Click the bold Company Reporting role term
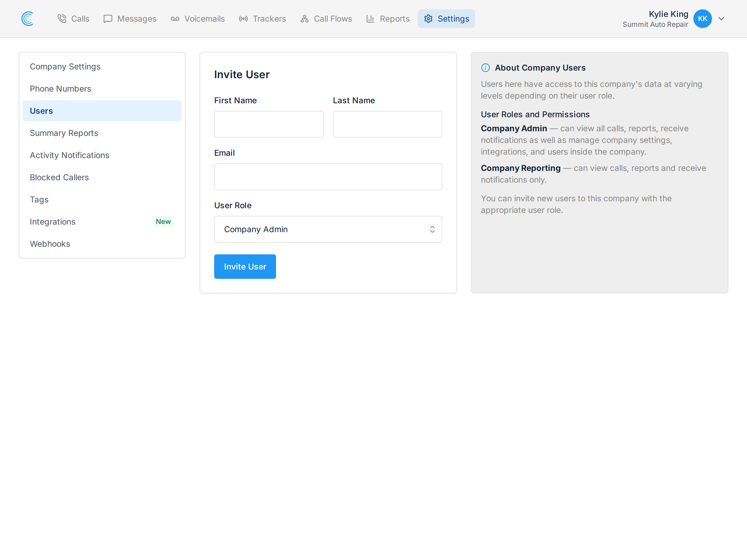Image resolution: width=747 pixels, height=560 pixels. point(520,168)
